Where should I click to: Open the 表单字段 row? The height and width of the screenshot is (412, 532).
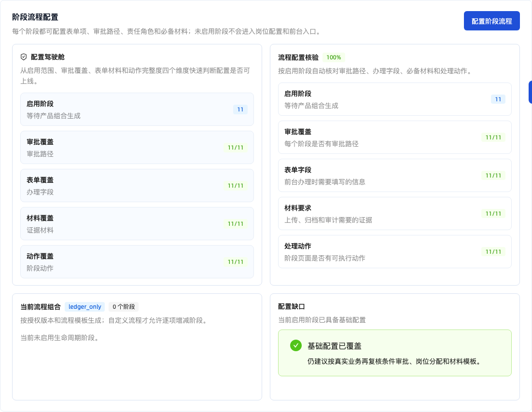[394, 175]
